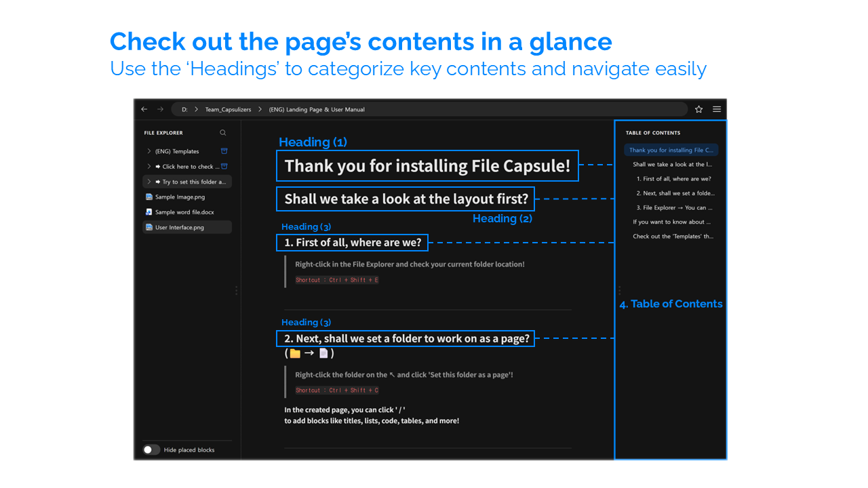Viewport: 868px width, 488px height.
Task: Jump to '2. Next, shall we set' TOC entry
Action: [x=675, y=193]
